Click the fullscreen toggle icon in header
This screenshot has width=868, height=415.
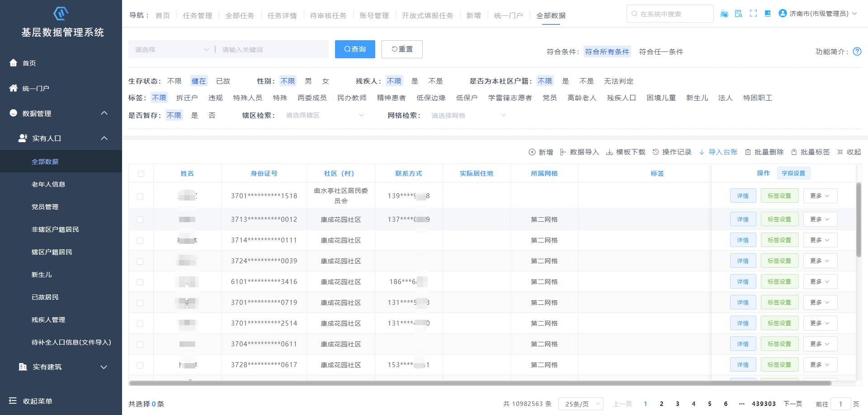(753, 14)
